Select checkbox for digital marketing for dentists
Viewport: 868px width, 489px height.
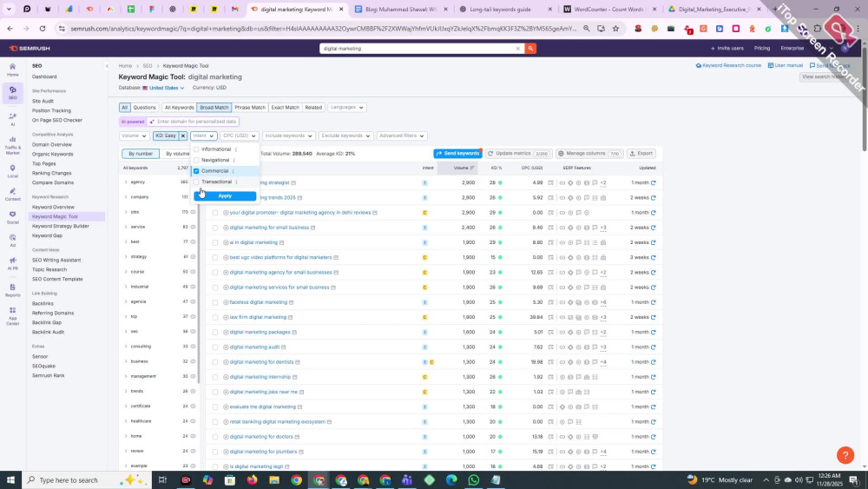tap(215, 362)
